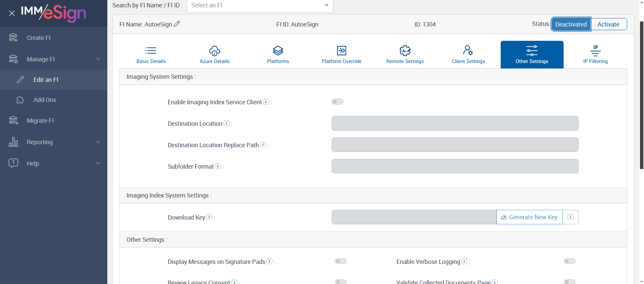Switch to the Platform Override tab
The image size is (644, 284).
click(341, 55)
